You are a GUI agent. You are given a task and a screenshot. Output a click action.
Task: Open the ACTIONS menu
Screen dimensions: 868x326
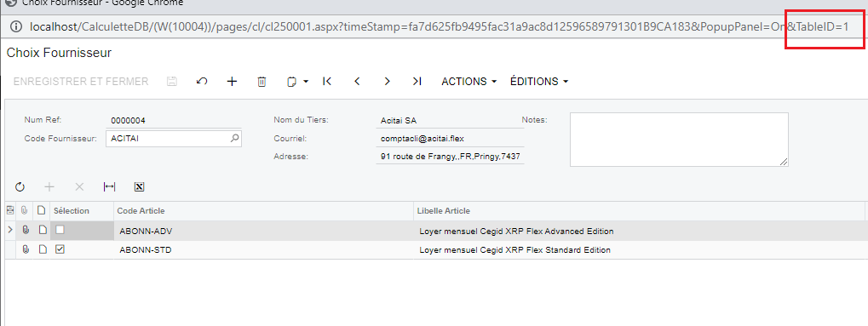(468, 82)
